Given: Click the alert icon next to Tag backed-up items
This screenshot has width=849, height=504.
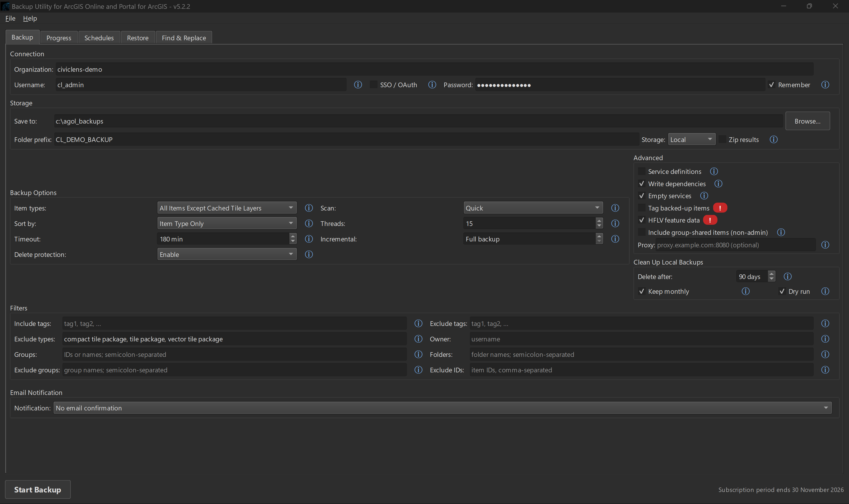Looking at the screenshot, I should pyautogui.click(x=720, y=208).
